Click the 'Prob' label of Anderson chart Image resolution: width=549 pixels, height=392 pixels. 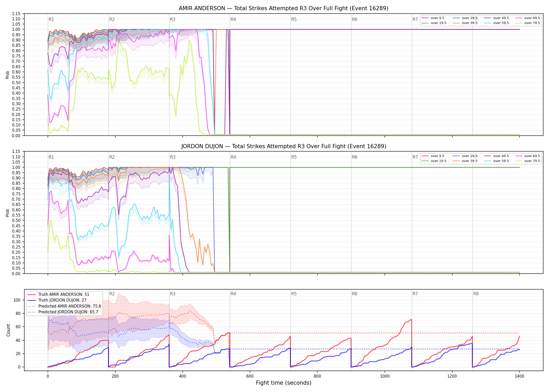(8, 75)
